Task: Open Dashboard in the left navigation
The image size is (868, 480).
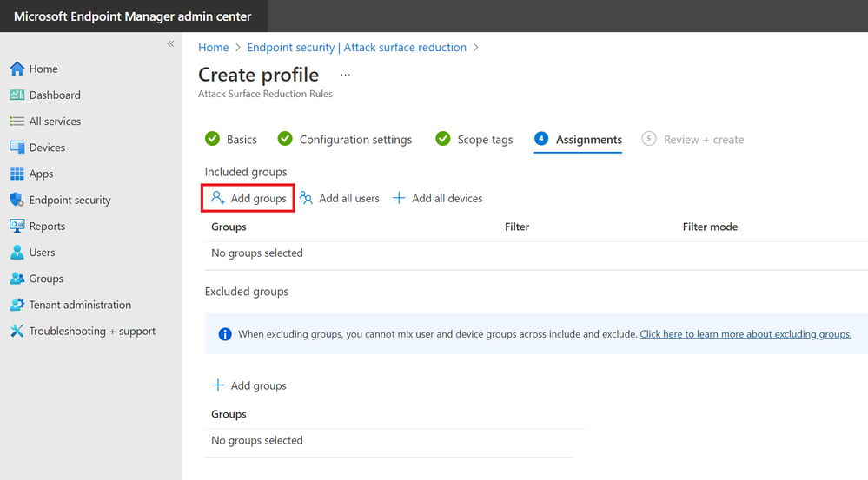Action: tap(55, 95)
